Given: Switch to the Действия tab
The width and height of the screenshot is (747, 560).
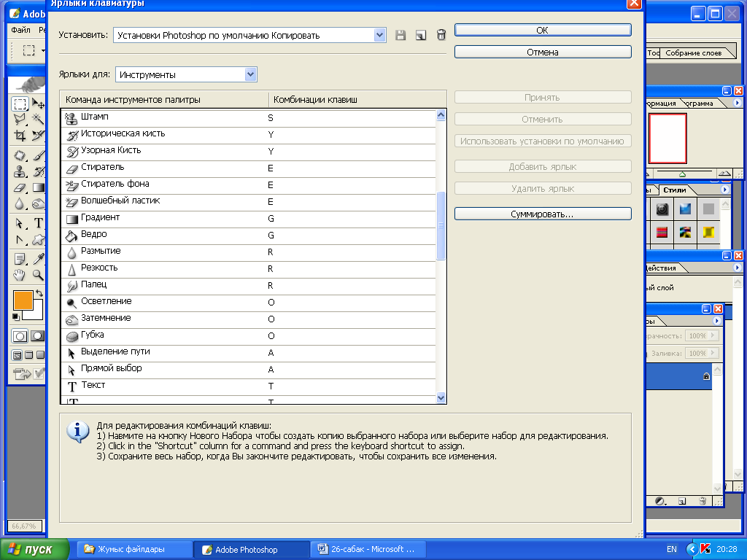Looking at the screenshot, I should tap(661, 268).
